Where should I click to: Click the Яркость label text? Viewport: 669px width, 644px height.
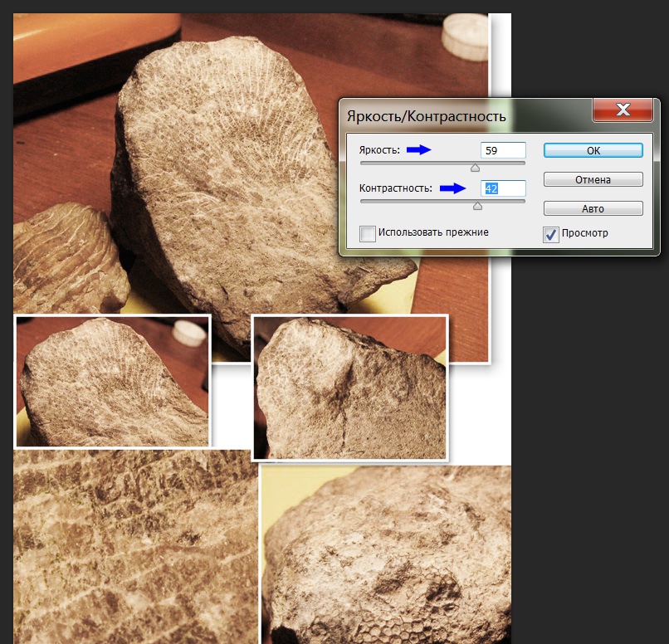pyautogui.click(x=379, y=150)
